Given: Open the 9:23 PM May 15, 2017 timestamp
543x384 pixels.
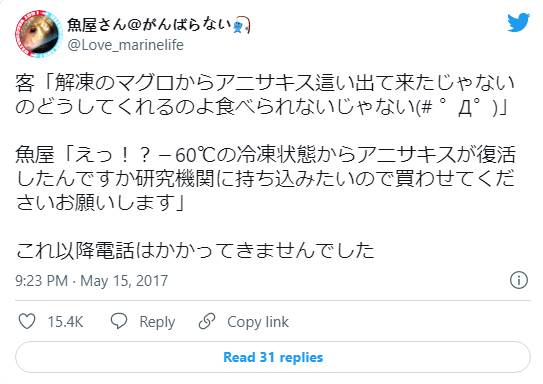Looking at the screenshot, I should [x=91, y=280].
